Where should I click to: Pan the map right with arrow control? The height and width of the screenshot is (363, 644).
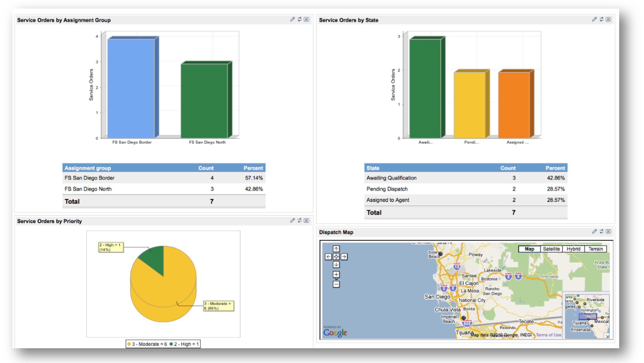pos(344,257)
